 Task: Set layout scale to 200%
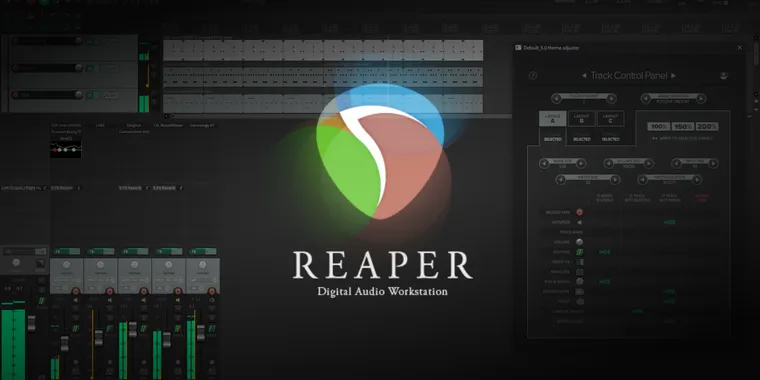707,127
